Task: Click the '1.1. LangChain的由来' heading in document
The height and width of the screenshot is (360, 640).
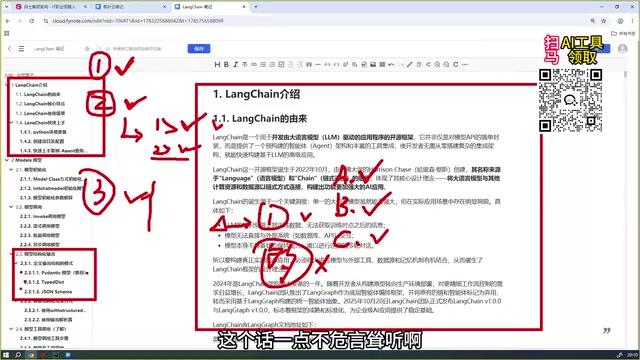Action: pos(260,119)
